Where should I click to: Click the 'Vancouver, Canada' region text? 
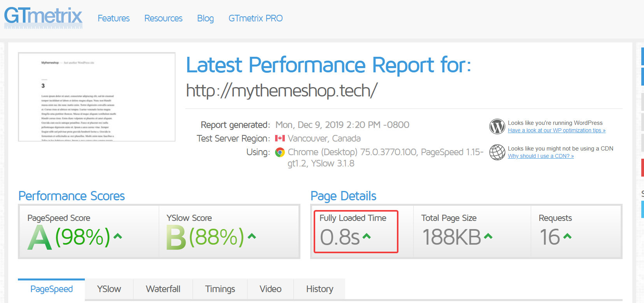pos(324,138)
